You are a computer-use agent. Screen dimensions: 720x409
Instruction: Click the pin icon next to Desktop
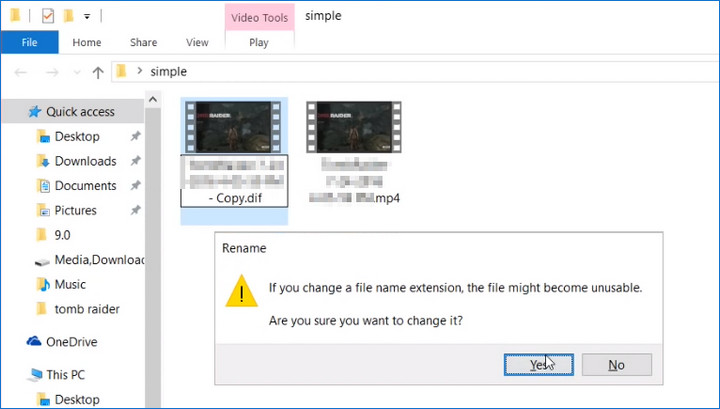pos(135,136)
